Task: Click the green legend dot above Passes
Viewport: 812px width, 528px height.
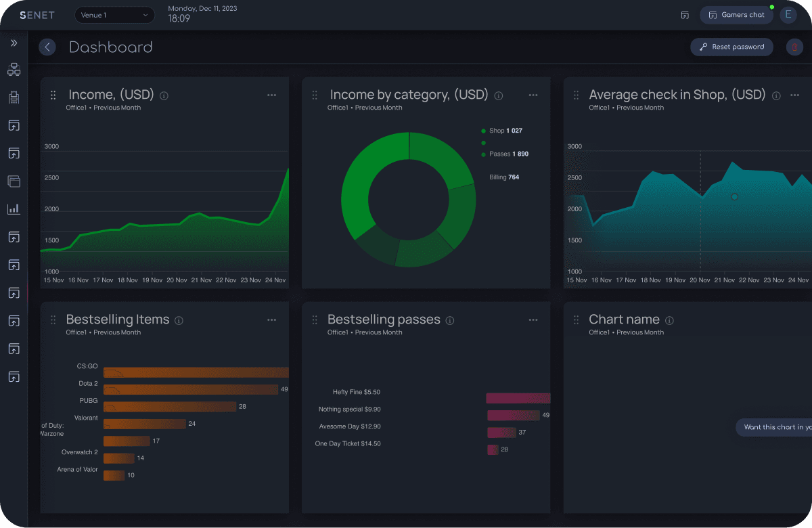Action: 483,143
